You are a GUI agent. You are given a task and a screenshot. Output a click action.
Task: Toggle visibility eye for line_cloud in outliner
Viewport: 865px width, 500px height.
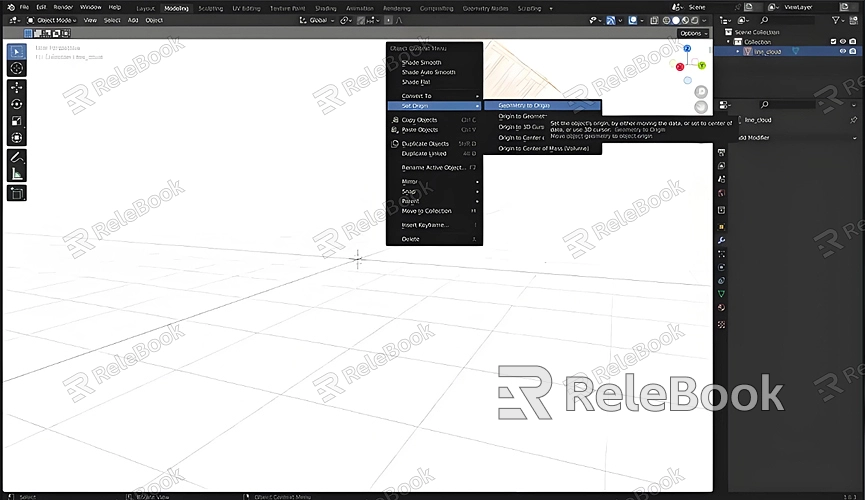(x=843, y=51)
